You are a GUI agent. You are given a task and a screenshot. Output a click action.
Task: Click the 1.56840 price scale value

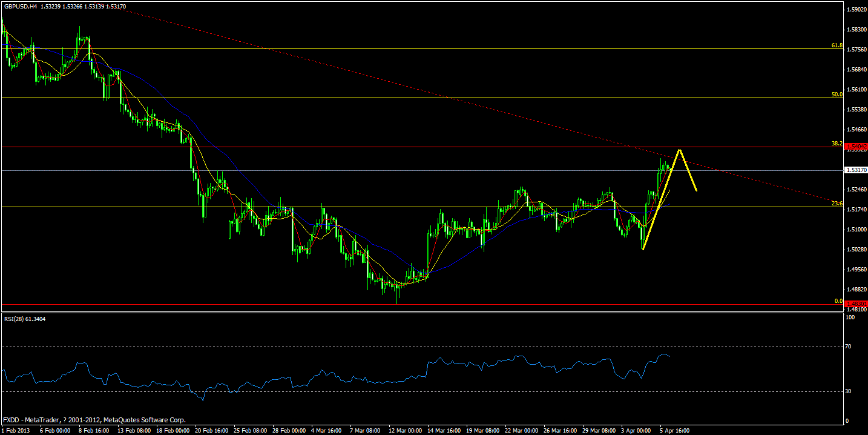pos(857,70)
